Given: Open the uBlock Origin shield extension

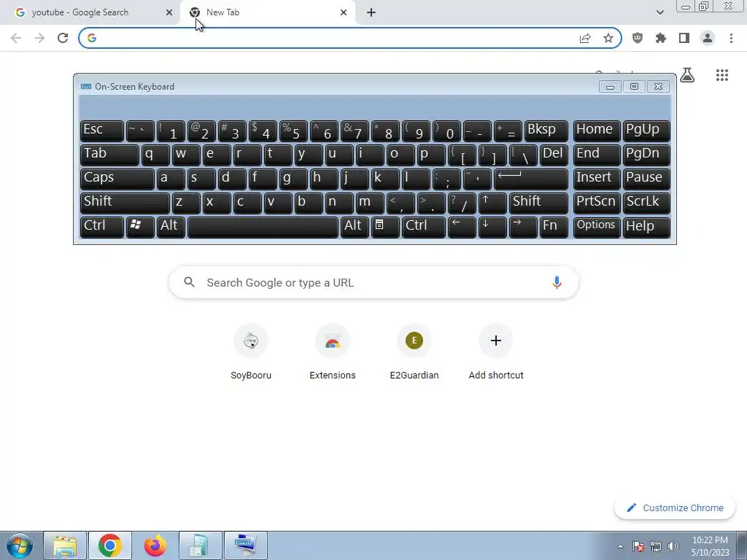Looking at the screenshot, I should tap(638, 38).
